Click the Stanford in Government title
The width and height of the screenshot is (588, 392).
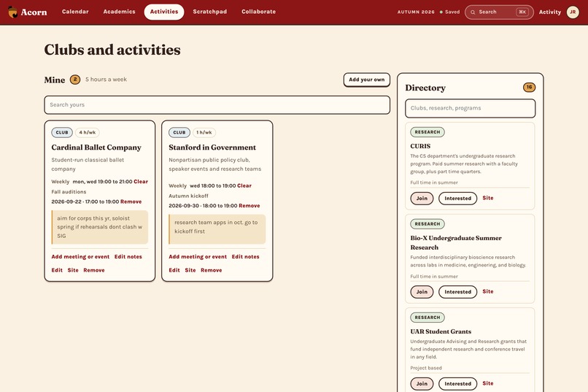[212, 147]
